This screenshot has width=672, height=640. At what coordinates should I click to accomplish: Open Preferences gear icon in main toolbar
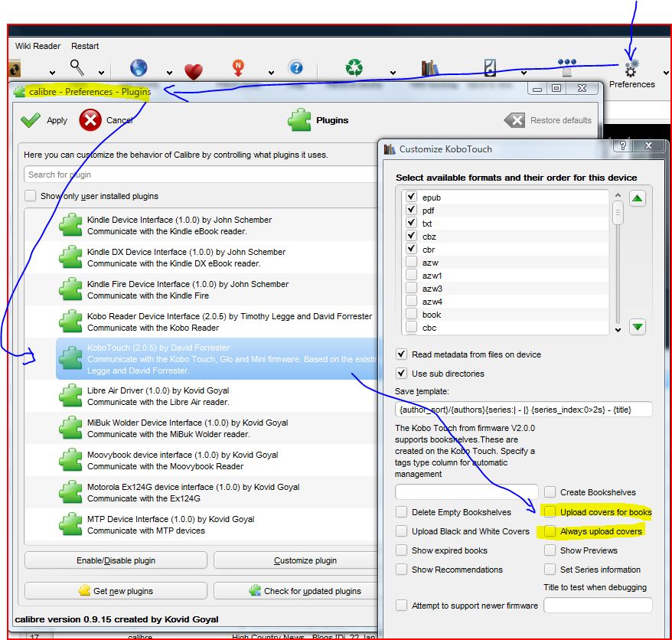[631, 68]
